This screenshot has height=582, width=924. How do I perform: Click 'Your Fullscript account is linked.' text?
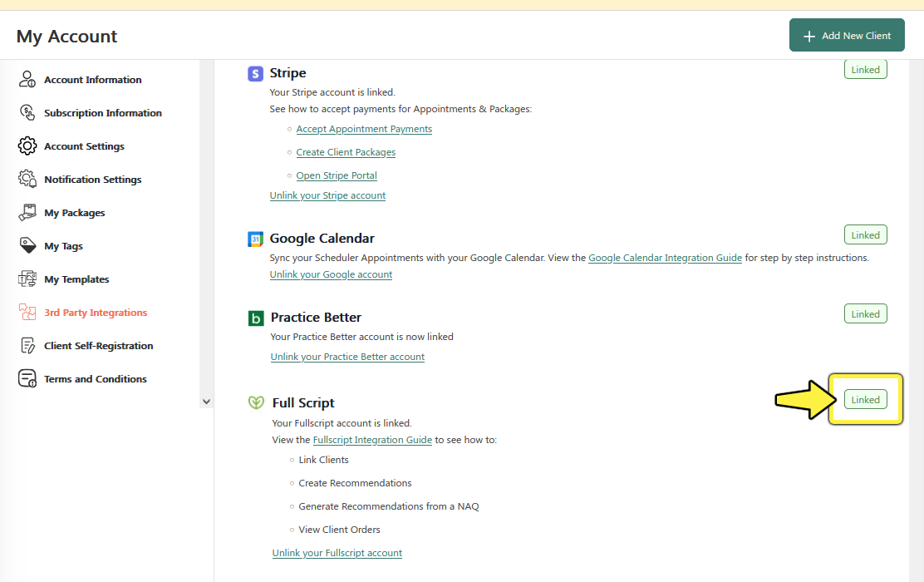tap(342, 423)
